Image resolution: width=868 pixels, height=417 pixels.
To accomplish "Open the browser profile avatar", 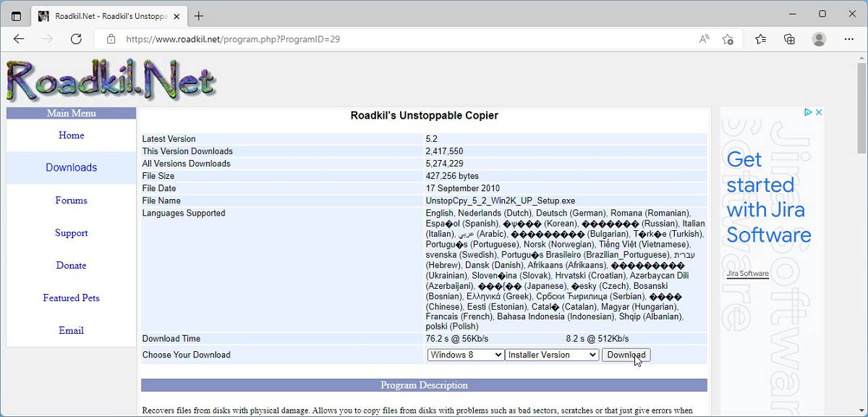I will (819, 39).
